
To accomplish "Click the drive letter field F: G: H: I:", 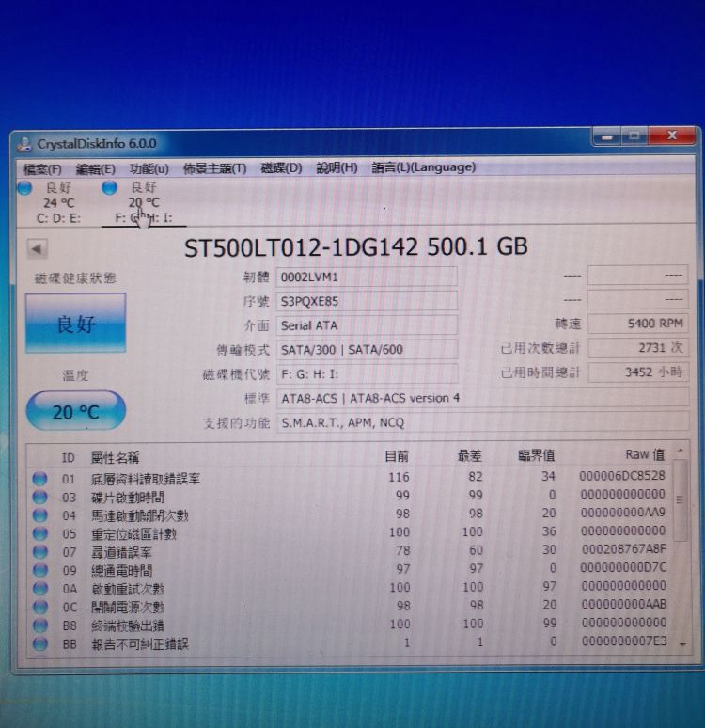I will pyautogui.click(x=368, y=373).
